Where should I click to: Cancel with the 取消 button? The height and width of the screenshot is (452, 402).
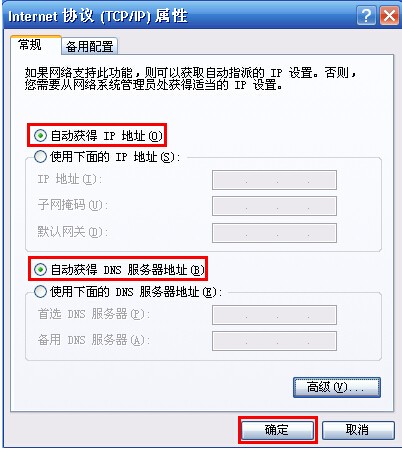(358, 430)
